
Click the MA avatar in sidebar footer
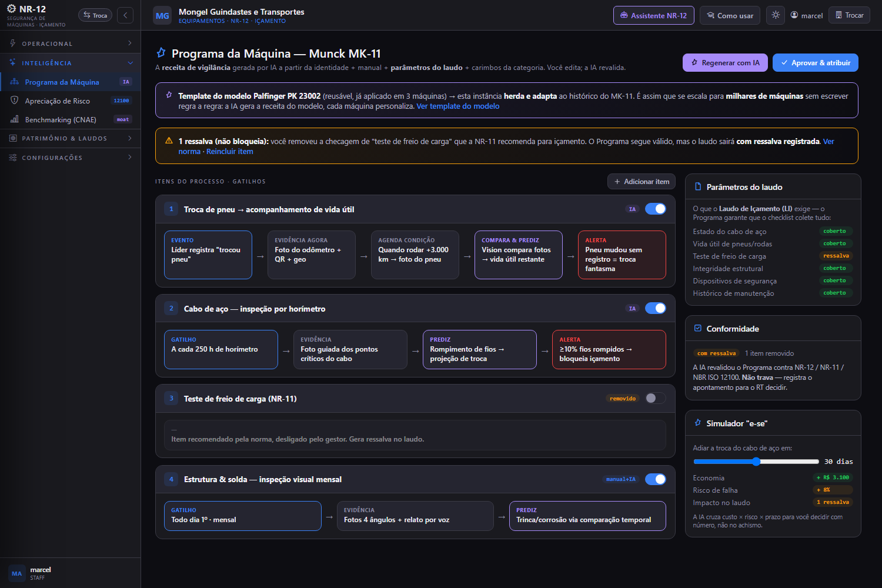(x=16, y=573)
